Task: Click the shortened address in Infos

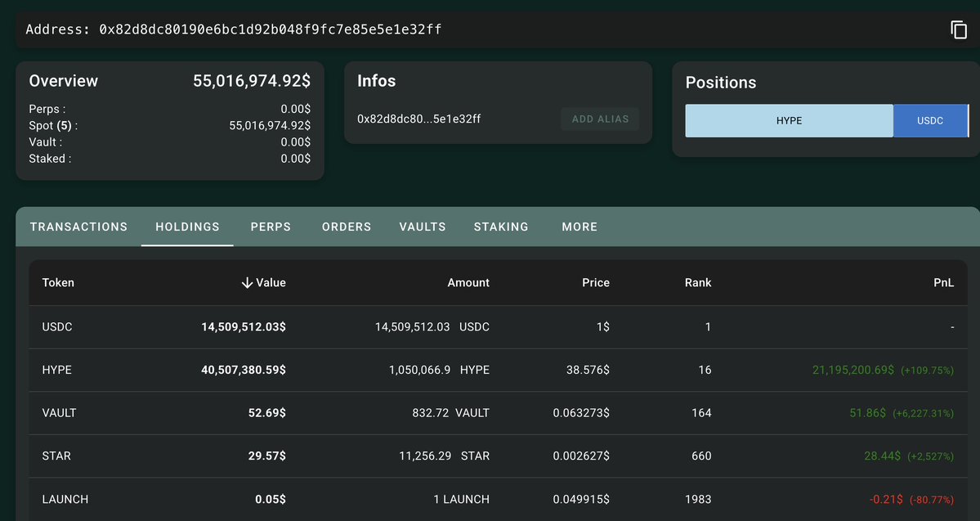Action: 418,119
